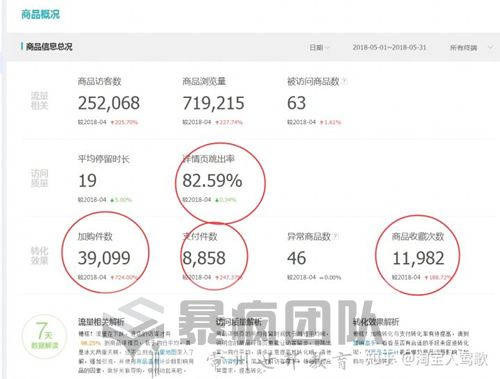Viewport: 500px width, 379px height.
Task: Open help icon beside 异常商品数
Action: coord(336,236)
